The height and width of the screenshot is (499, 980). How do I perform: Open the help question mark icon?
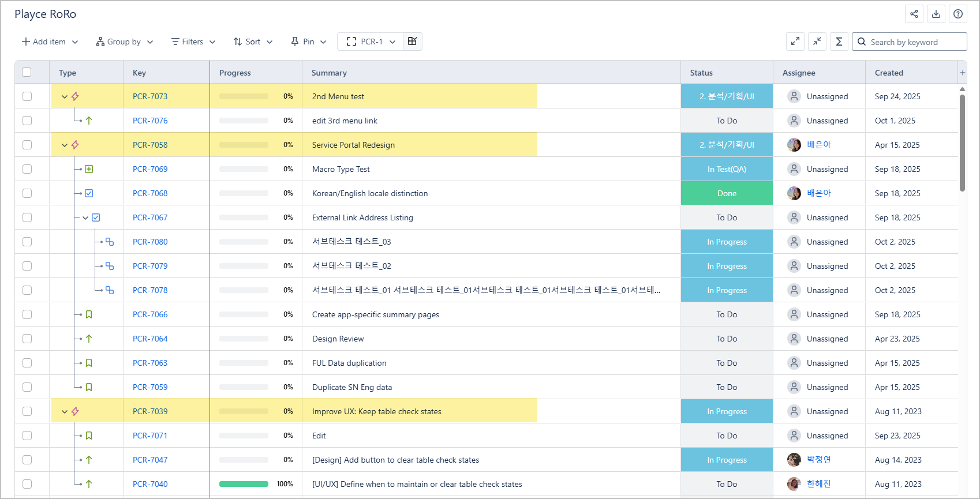pyautogui.click(x=958, y=14)
